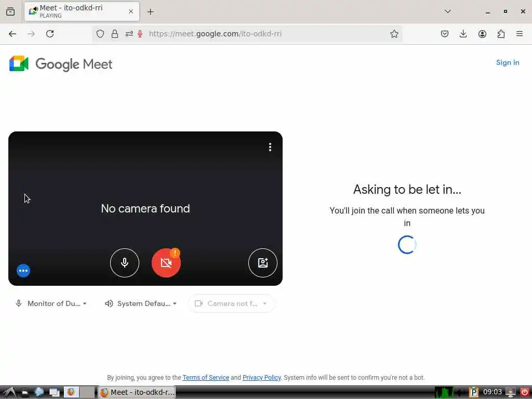Click the P tray icon
The width and height of the screenshot is (532, 399).
point(474,393)
